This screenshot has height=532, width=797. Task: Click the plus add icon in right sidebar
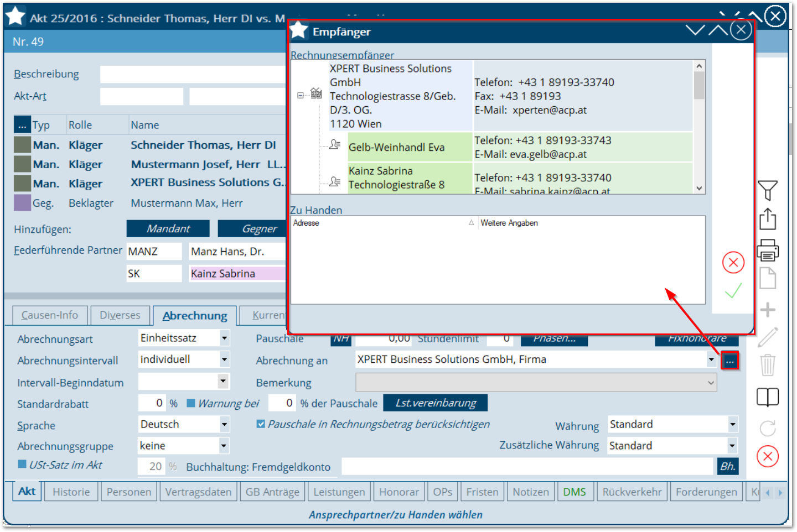768,310
